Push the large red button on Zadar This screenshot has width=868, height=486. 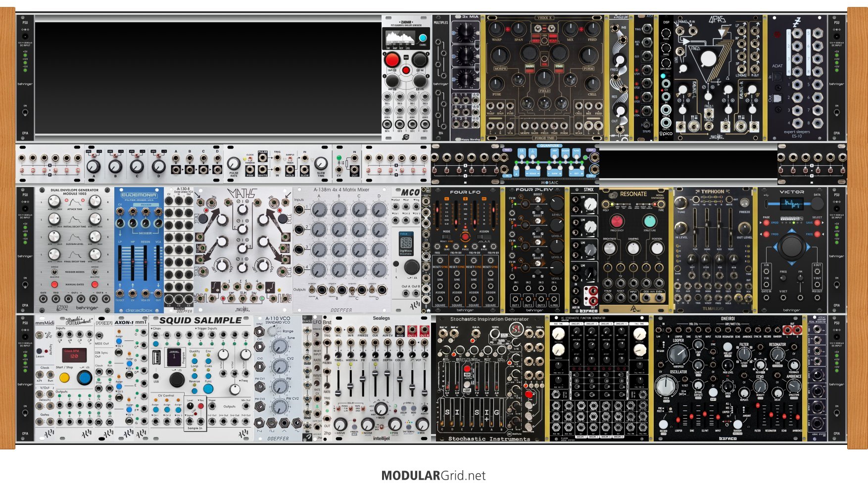click(392, 60)
